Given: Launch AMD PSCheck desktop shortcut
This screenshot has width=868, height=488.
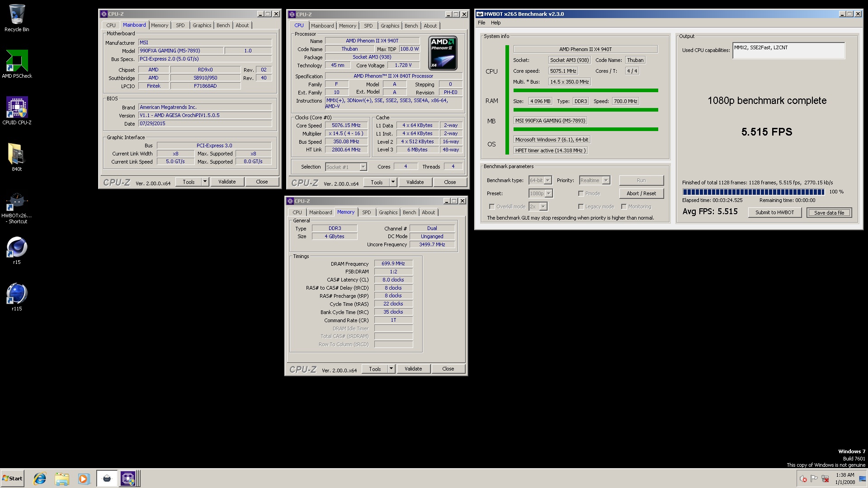Looking at the screenshot, I should point(17,64).
